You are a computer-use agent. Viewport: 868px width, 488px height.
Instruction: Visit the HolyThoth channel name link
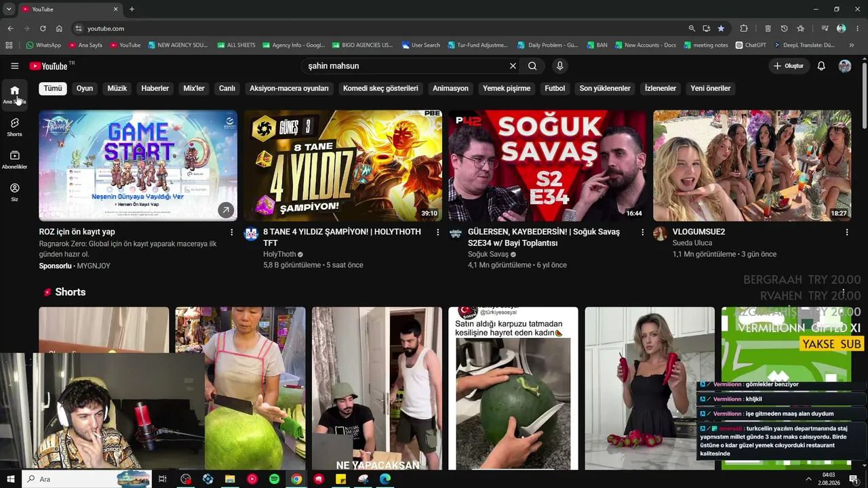(x=279, y=254)
